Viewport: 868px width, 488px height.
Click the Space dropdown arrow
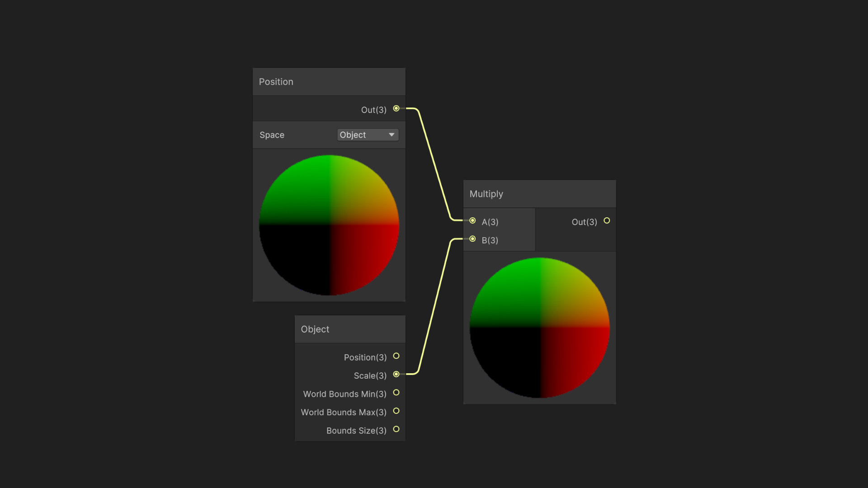point(392,135)
